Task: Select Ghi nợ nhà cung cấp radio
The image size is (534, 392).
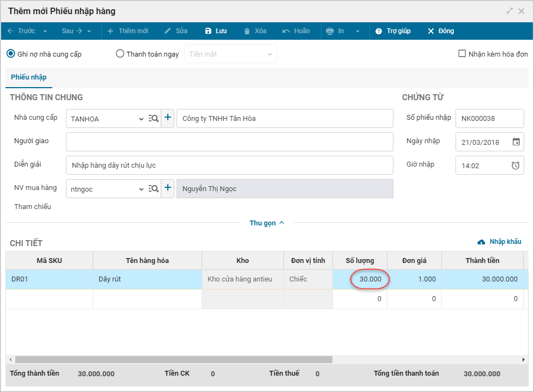Action: pos(11,54)
